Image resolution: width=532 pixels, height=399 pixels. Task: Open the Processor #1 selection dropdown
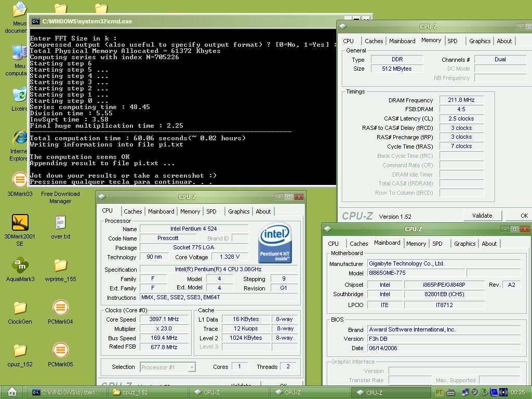(192, 367)
